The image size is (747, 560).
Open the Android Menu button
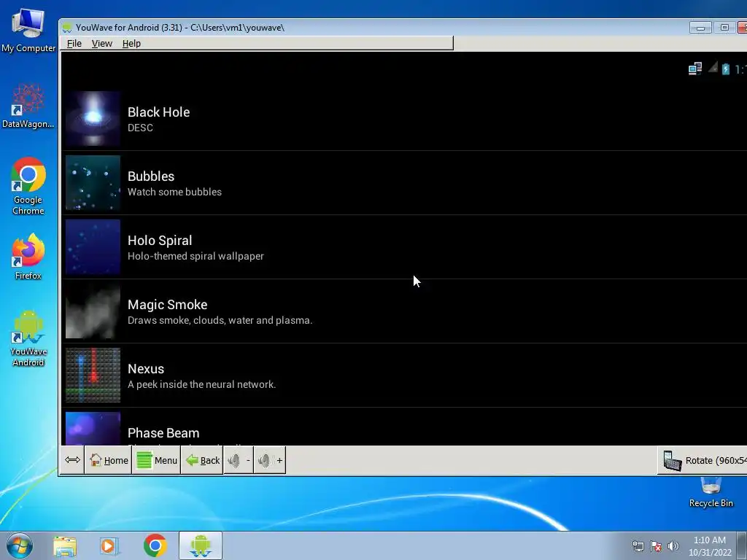(156, 460)
